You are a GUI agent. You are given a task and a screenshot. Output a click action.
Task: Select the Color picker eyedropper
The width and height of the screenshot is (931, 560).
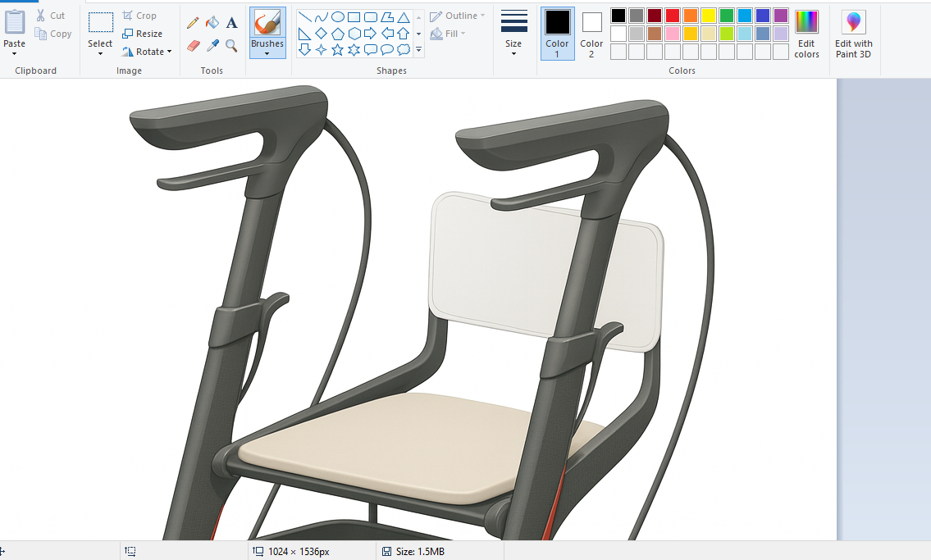[212, 45]
